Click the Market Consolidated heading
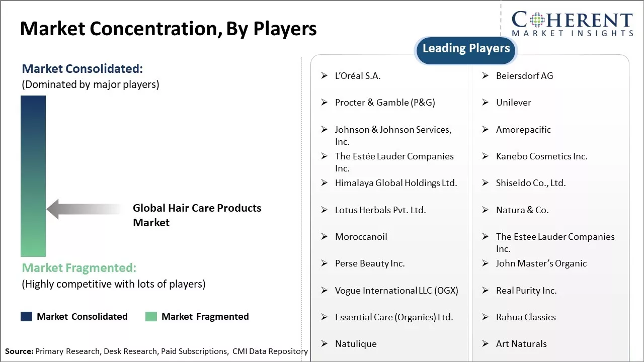Viewport: 644px width, 362px height. (83, 69)
